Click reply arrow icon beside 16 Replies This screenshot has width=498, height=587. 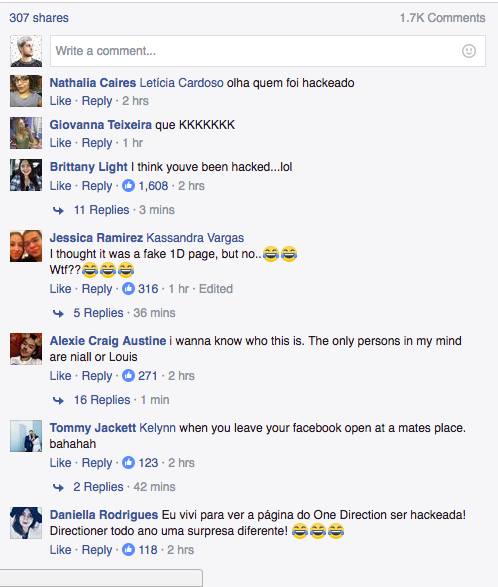[x=58, y=401]
